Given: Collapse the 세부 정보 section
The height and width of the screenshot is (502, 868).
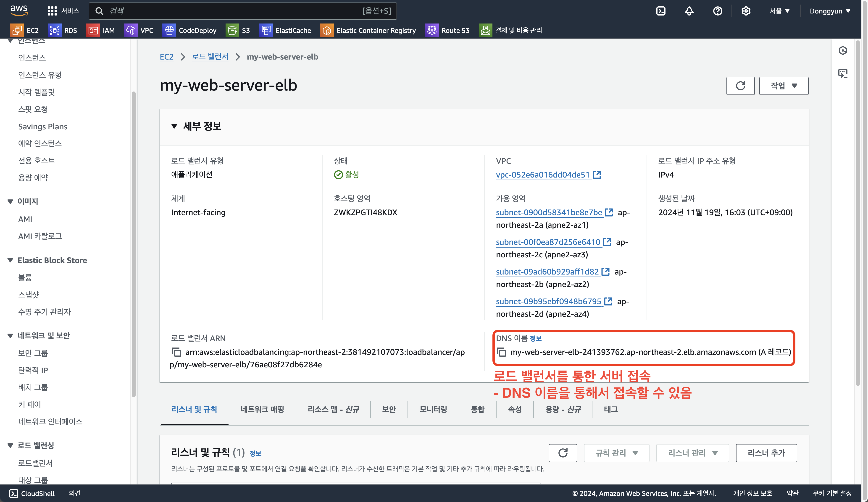Looking at the screenshot, I should click(x=174, y=126).
